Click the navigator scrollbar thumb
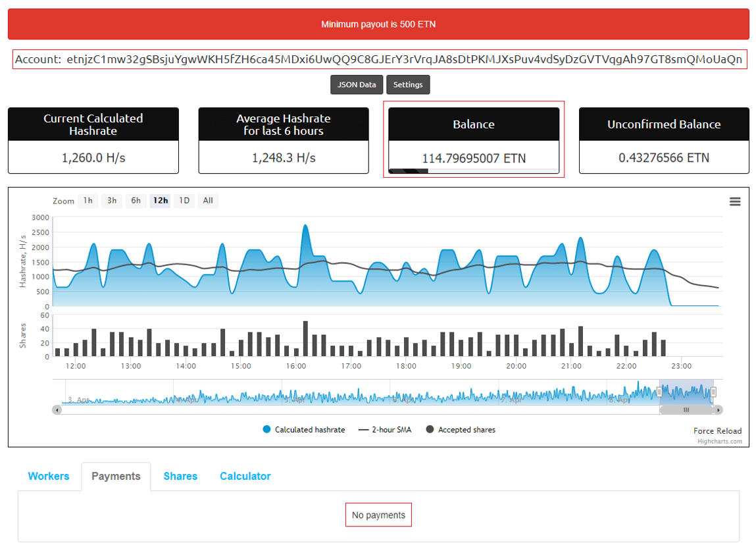 click(x=686, y=410)
